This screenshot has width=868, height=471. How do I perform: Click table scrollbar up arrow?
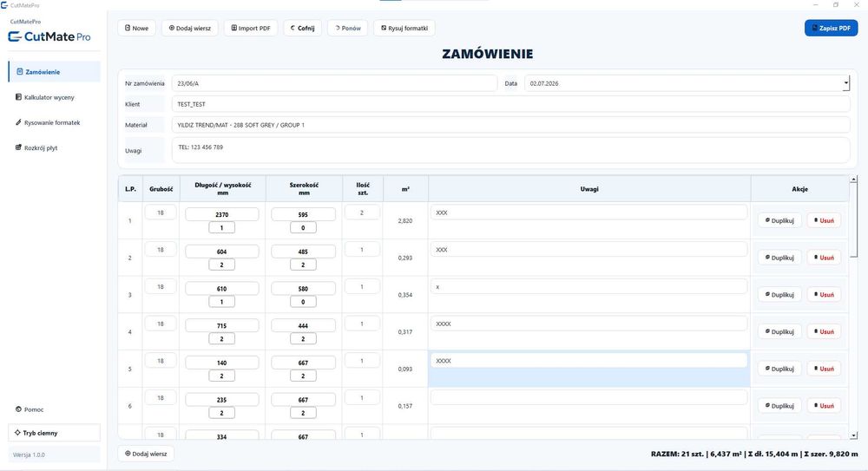click(x=853, y=180)
